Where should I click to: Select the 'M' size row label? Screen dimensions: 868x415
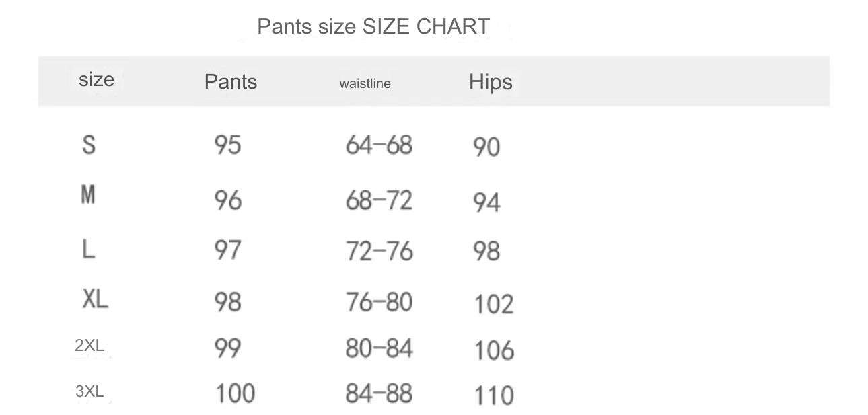coord(87,195)
